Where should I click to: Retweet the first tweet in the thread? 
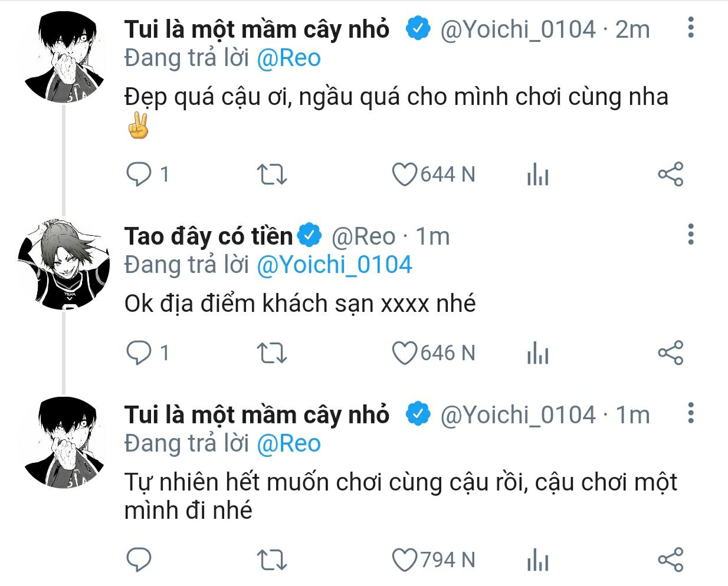[271, 175]
